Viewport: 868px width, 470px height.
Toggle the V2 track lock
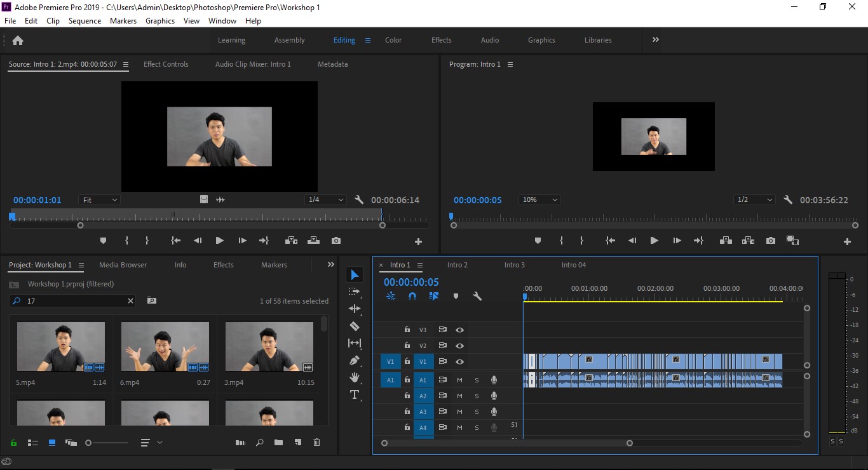(x=407, y=346)
